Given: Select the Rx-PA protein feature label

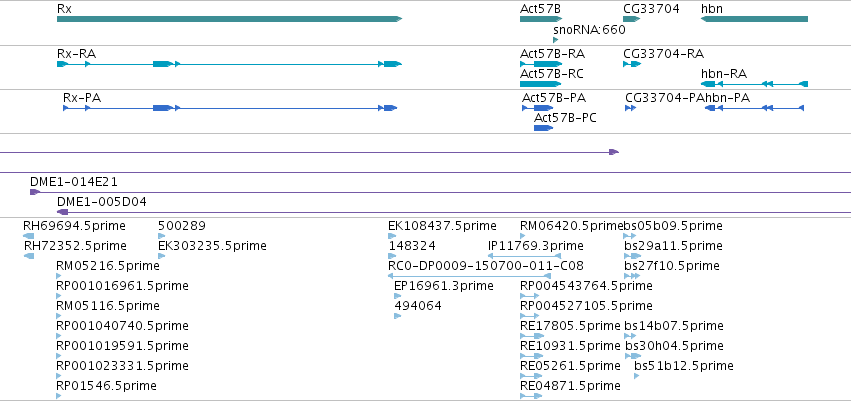Looking at the screenshot, I should 82,98.
